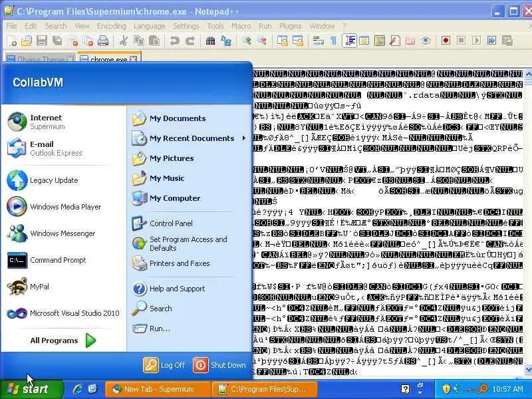The height and width of the screenshot is (399, 532).
Task: Click the Save All toolbar icon
Action: coord(57,41)
